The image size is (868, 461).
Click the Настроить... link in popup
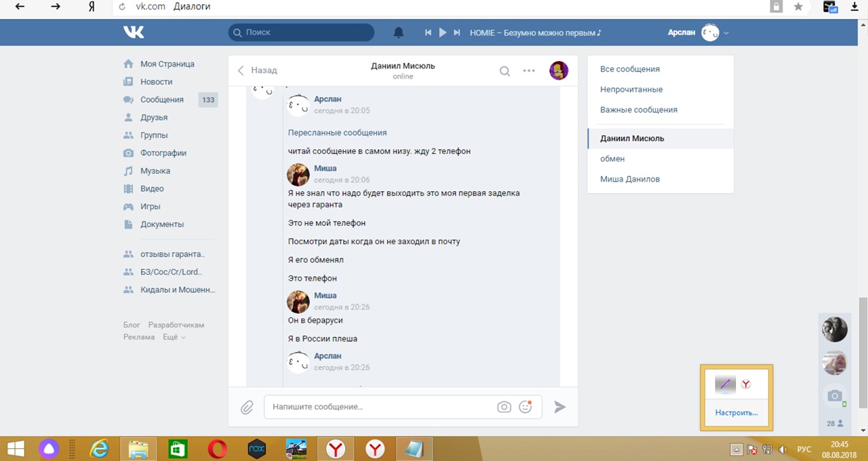click(736, 413)
